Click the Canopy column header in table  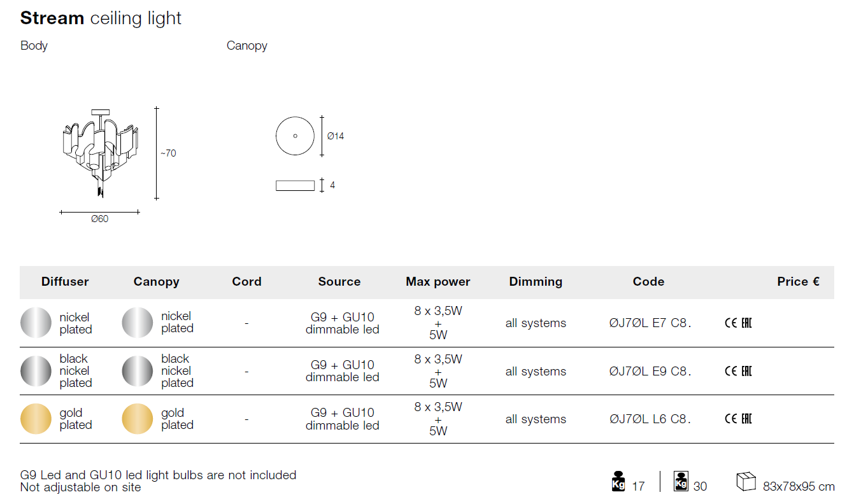pos(157,282)
